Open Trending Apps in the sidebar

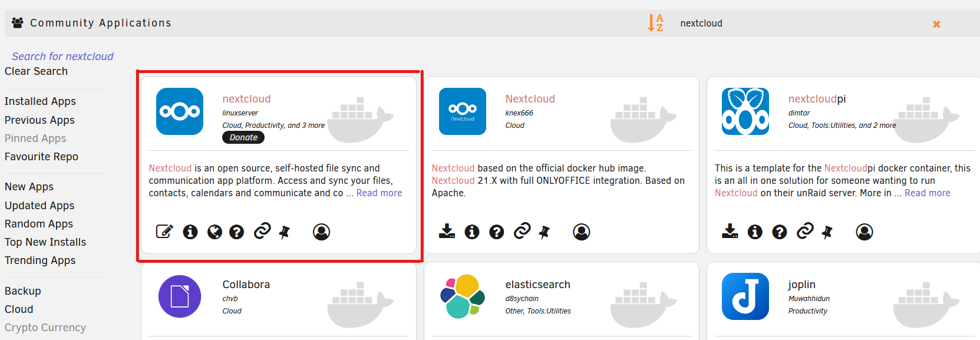point(40,260)
